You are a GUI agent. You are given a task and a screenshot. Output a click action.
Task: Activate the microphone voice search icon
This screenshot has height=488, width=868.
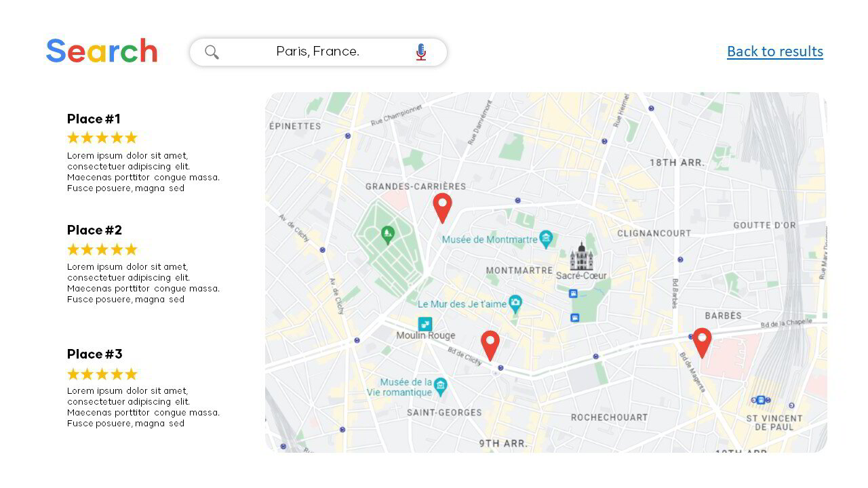point(421,52)
